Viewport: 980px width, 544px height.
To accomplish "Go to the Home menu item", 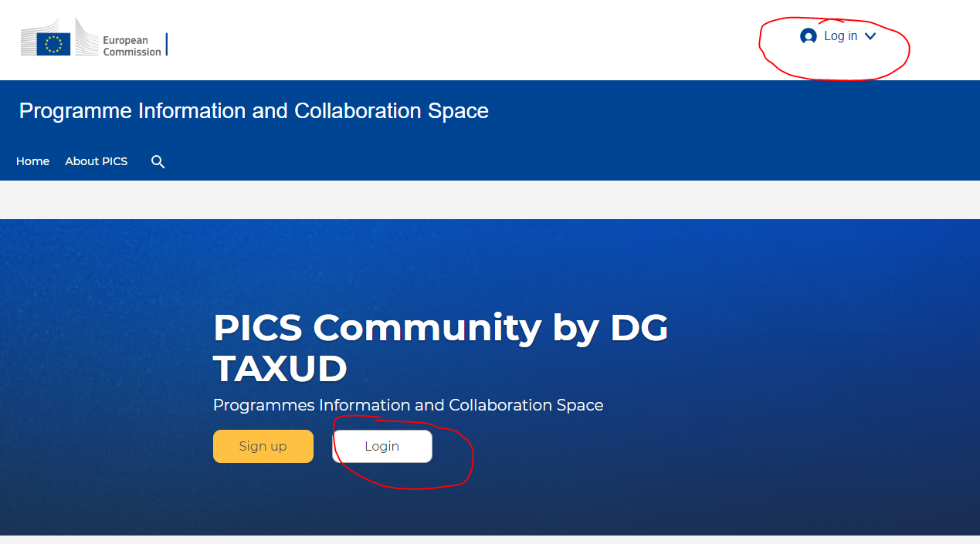I will point(32,161).
